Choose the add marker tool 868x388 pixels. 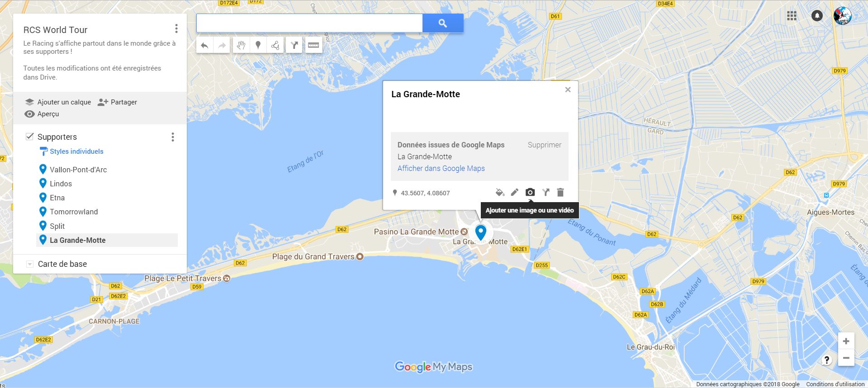[258, 45]
